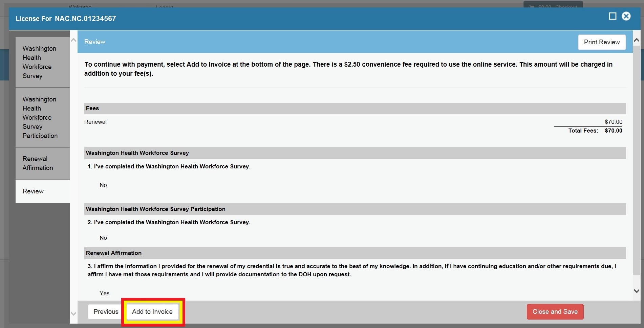Click the Renewal Affirmation section header
Viewport: 644px width, 328px height.
[x=355, y=253]
